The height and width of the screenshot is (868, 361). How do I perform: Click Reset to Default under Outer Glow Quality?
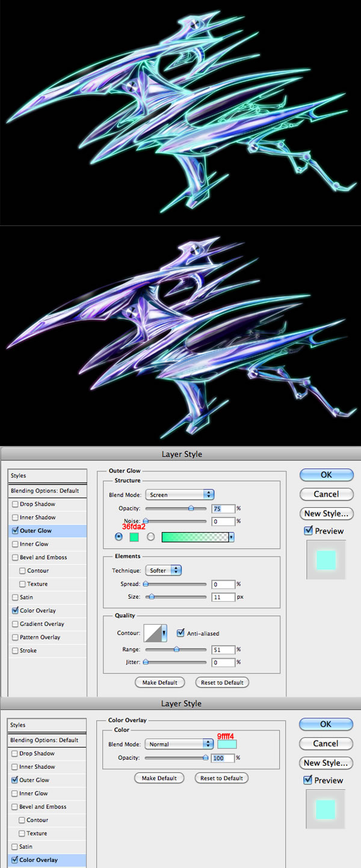tap(222, 682)
